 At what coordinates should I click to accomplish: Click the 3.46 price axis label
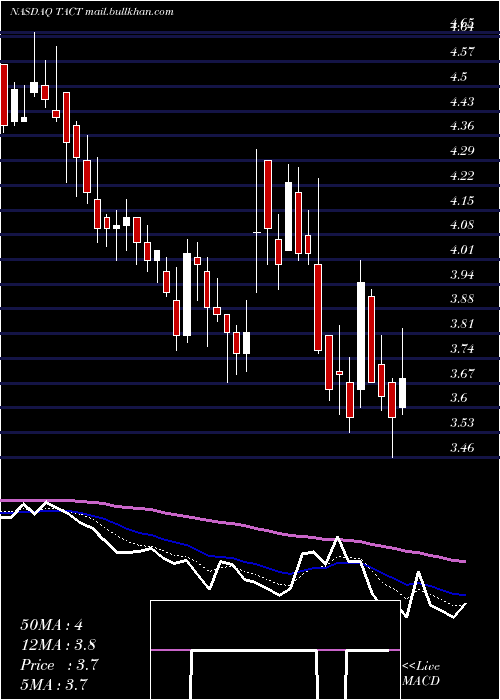(462, 447)
